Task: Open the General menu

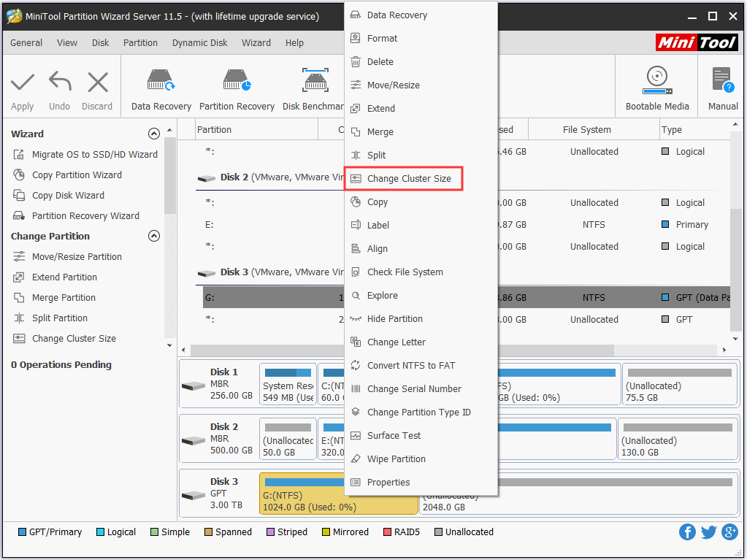Action: [x=26, y=43]
